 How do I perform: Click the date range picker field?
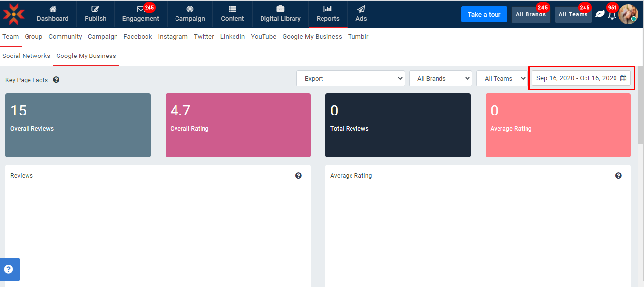click(x=581, y=78)
